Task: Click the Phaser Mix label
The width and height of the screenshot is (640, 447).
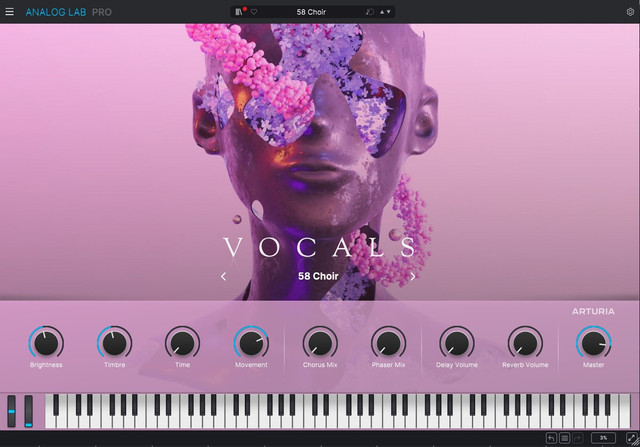Action: [388, 365]
